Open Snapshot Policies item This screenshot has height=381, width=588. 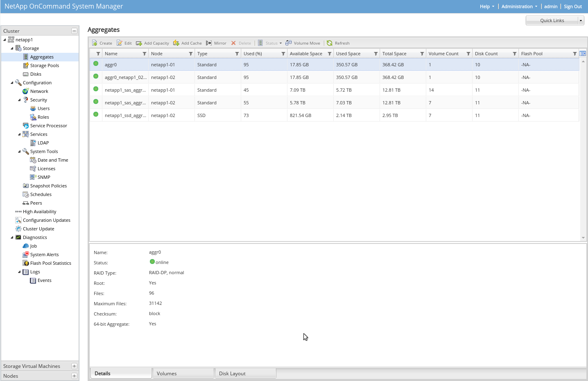(x=48, y=186)
